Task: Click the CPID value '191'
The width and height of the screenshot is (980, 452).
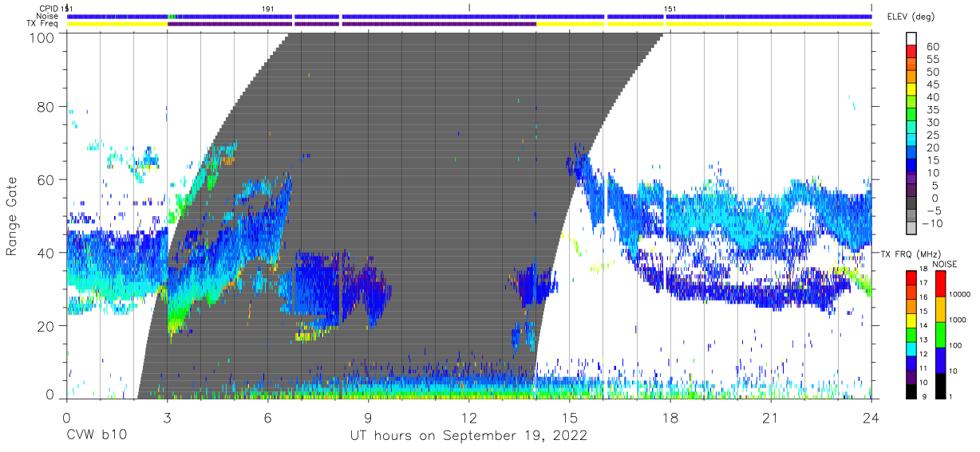Action: point(268,8)
